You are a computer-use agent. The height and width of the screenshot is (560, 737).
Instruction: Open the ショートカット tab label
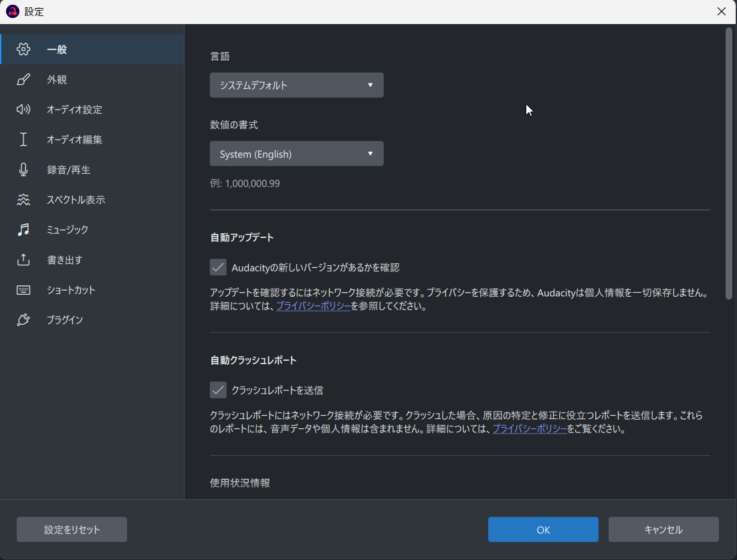(x=71, y=290)
